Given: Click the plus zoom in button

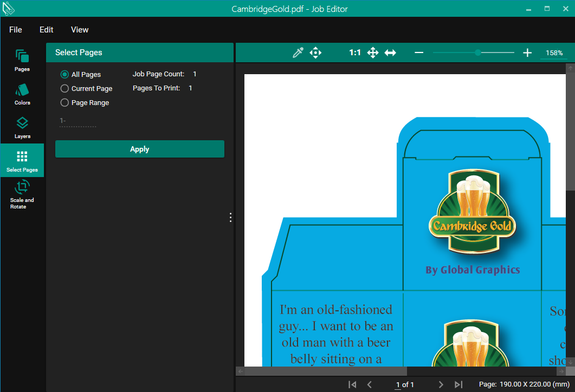Looking at the screenshot, I should (527, 53).
